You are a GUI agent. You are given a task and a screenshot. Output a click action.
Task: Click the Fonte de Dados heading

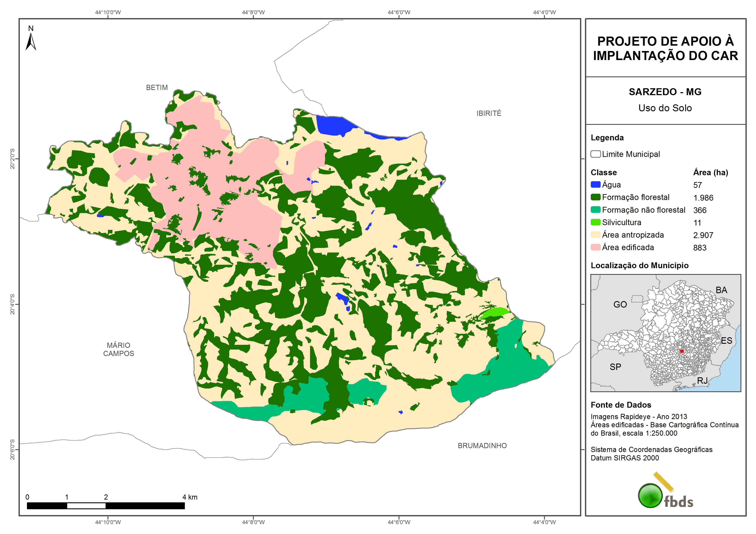click(x=621, y=405)
